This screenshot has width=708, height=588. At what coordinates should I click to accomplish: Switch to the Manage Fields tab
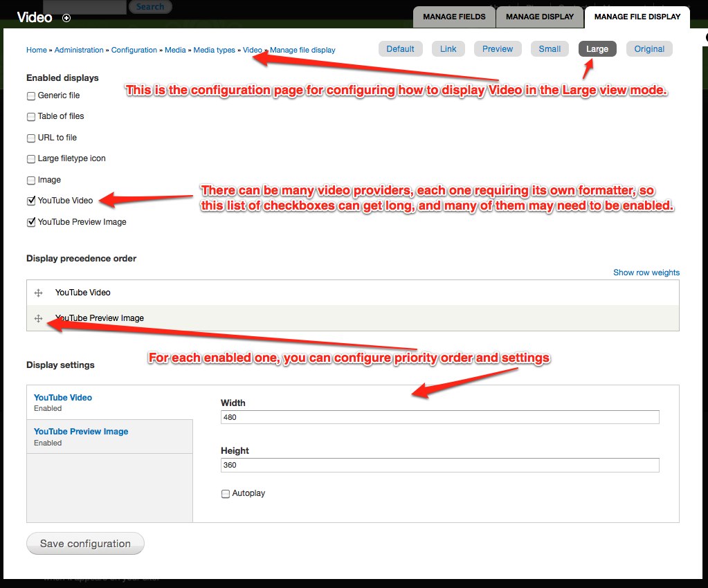[x=454, y=17]
